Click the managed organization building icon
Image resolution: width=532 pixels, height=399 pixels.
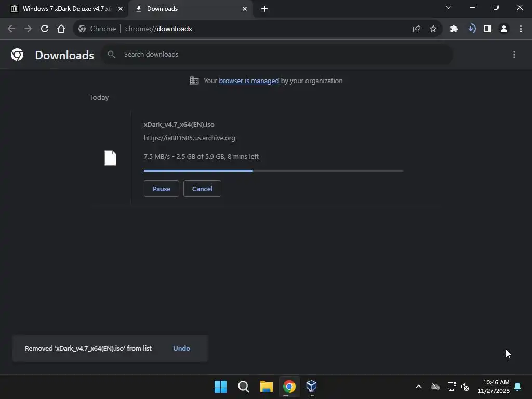[194, 81]
